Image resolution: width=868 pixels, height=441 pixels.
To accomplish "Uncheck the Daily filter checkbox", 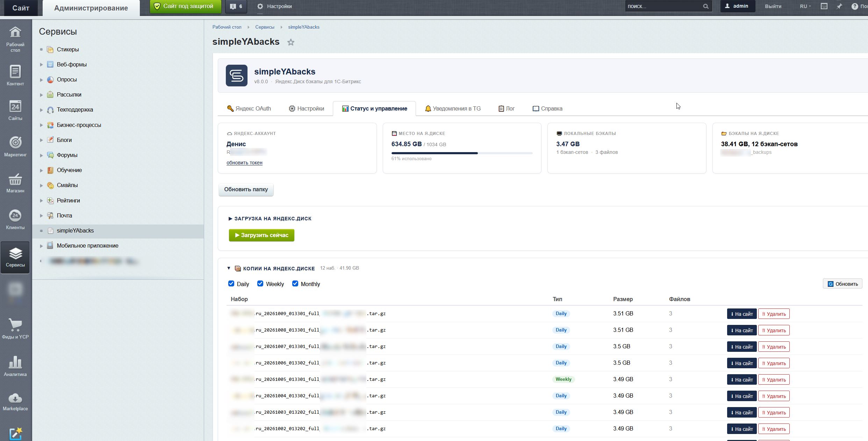I will click(x=231, y=284).
